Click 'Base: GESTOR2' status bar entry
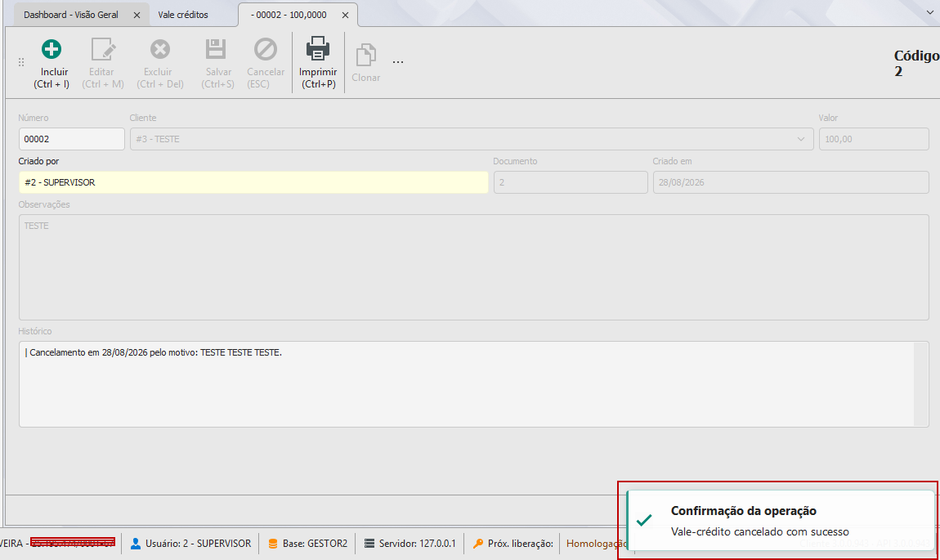The width and height of the screenshot is (940, 560). click(x=315, y=544)
